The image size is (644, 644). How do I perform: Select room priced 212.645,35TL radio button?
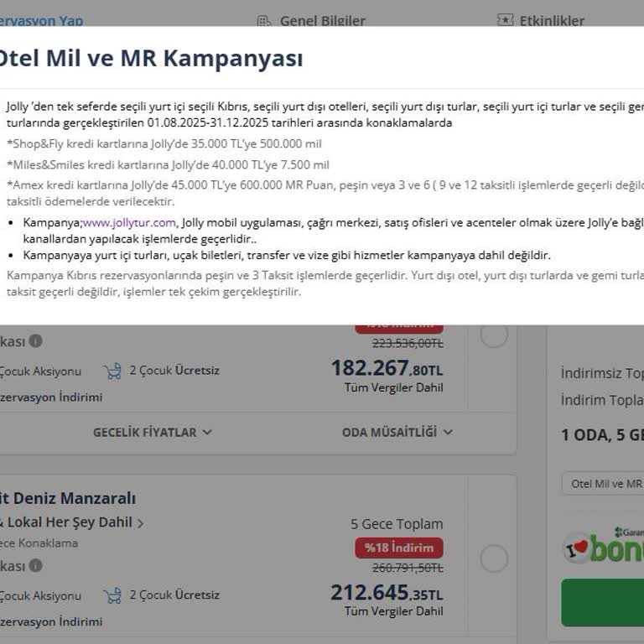[494, 558]
